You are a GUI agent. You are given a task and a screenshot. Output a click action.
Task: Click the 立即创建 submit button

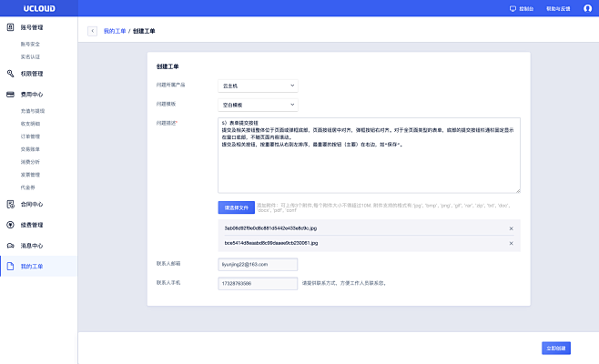(x=555, y=348)
